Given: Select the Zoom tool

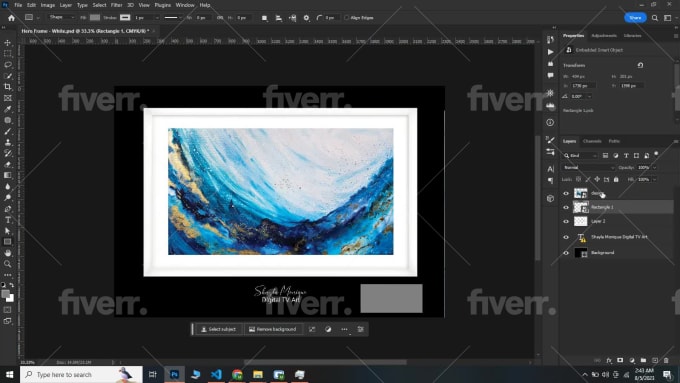Looking at the screenshot, I should pos(8,264).
